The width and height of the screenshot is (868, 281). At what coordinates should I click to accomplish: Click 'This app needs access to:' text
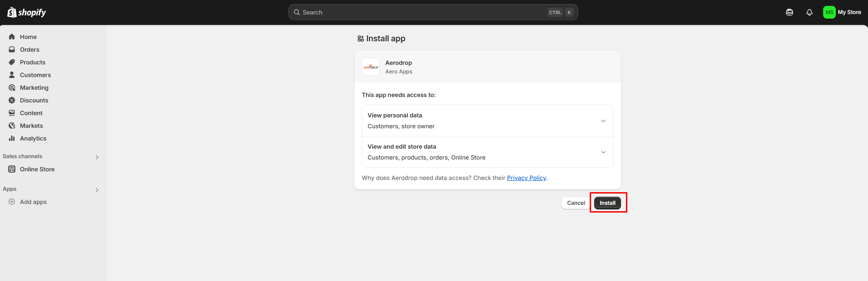coord(398,95)
